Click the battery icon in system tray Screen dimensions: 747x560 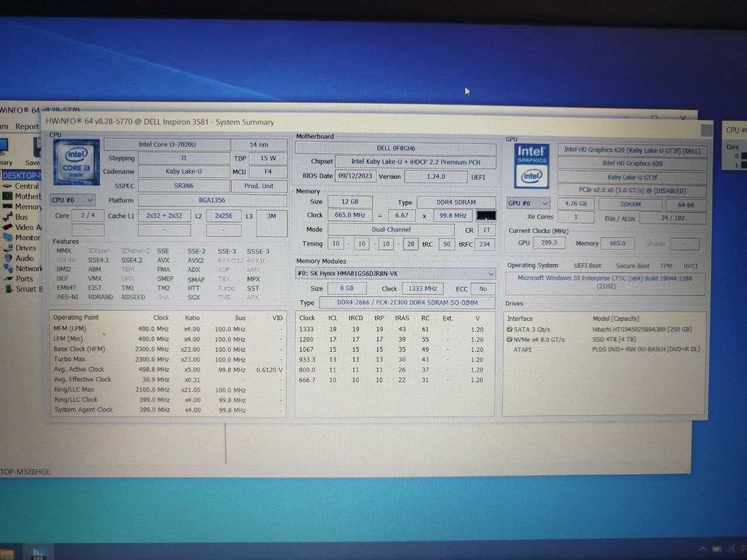[717, 549]
